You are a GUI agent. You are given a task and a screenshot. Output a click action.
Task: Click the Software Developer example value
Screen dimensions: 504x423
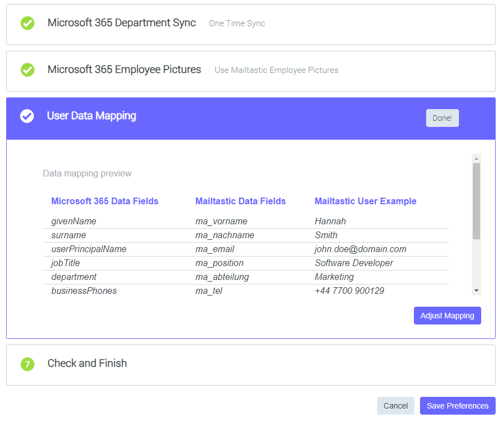[354, 263]
